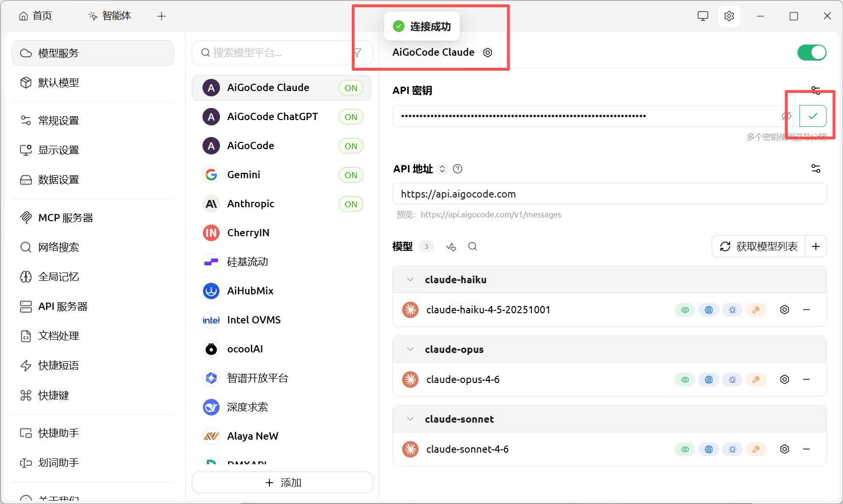Open API 地址 settings sliders icon
The width and height of the screenshot is (843, 504).
(x=816, y=168)
